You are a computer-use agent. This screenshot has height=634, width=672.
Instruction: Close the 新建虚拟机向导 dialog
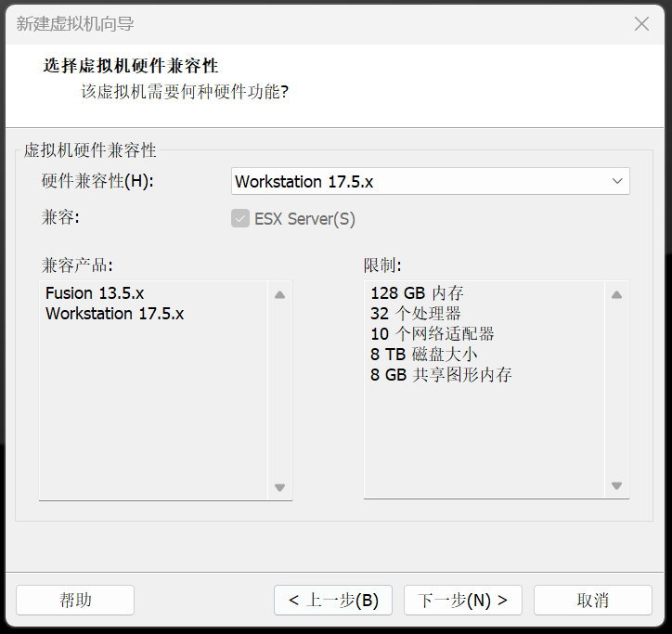[641, 24]
